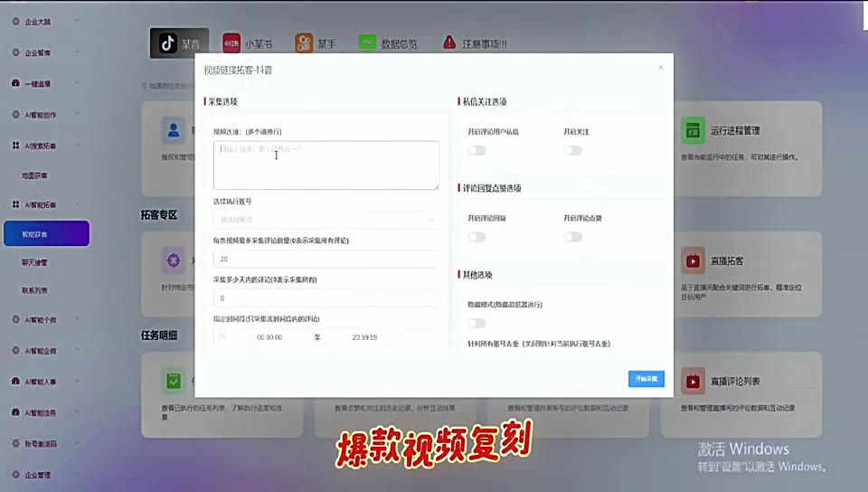Click the green 数据总览 chart icon

[368, 43]
